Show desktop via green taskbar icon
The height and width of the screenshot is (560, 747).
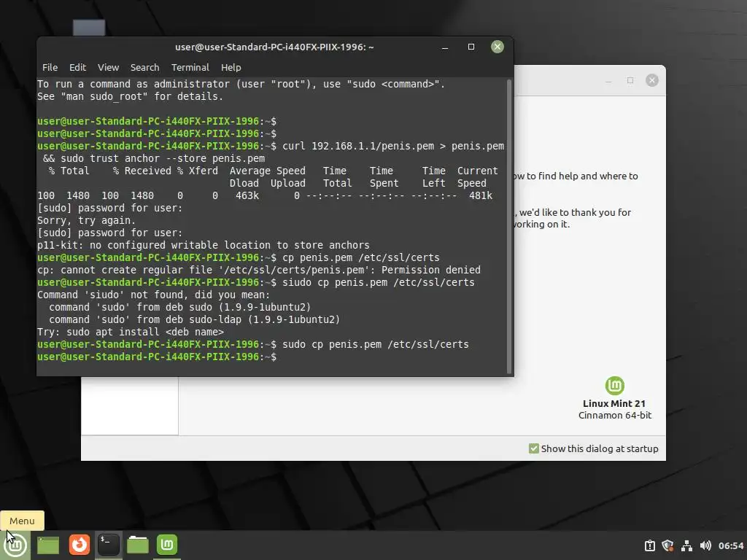(x=48, y=545)
